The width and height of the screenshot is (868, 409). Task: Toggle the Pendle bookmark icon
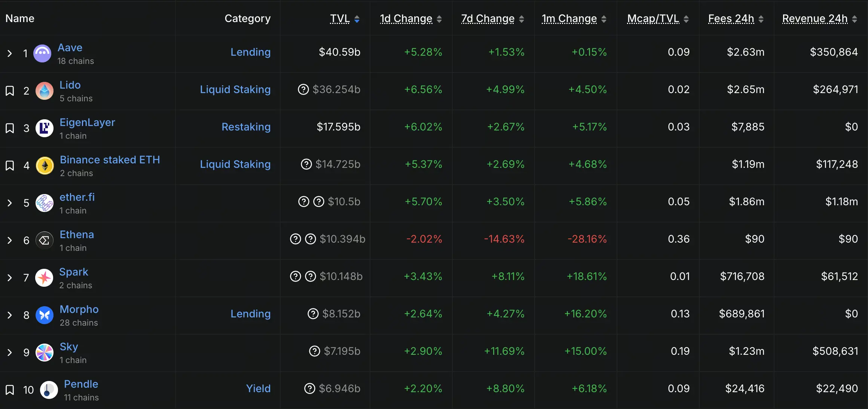[10, 390]
